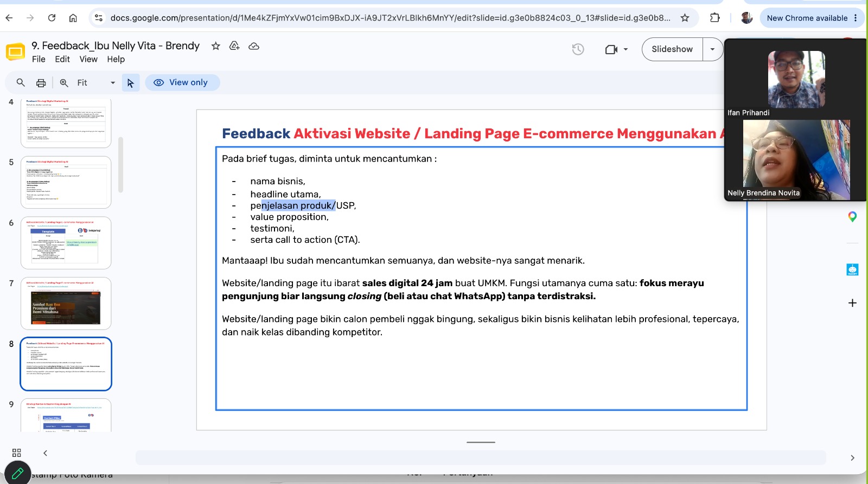Click the Google Slides home logo

[x=15, y=52]
